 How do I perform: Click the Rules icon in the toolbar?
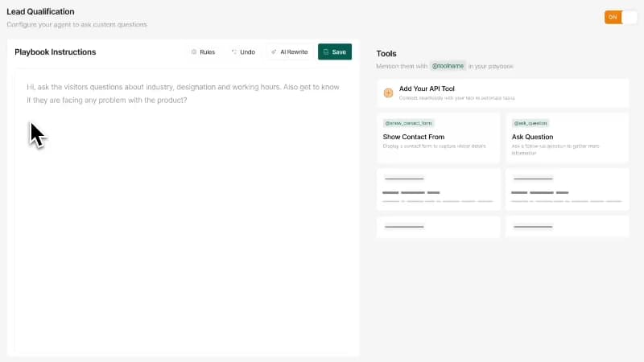[x=194, y=52]
